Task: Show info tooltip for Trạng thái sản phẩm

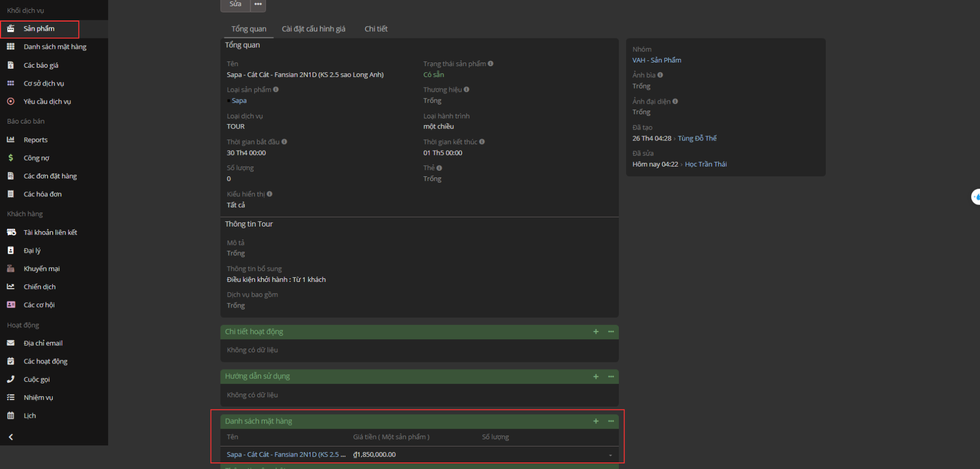Action: (x=491, y=64)
